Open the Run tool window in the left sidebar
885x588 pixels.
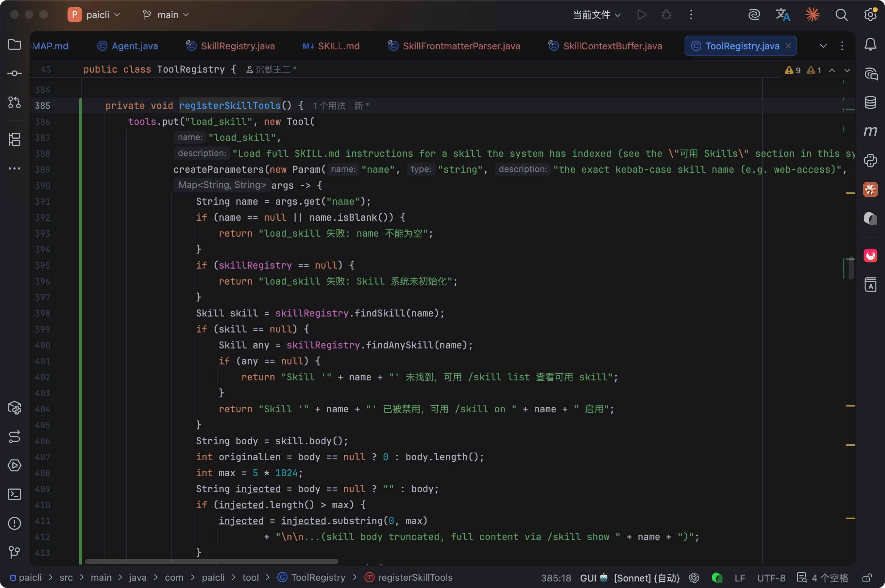[x=14, y=465]
